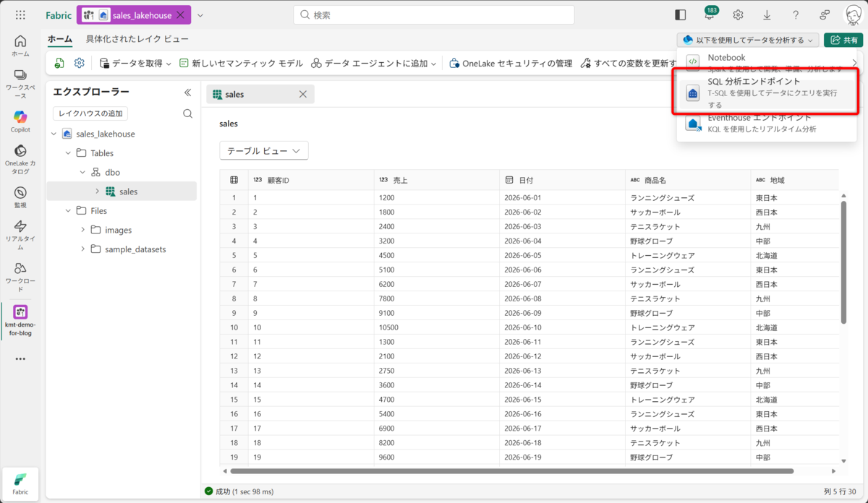Expand the sample_datasets folder
Screen dimensions: 868x503
[x=82, y=249]
